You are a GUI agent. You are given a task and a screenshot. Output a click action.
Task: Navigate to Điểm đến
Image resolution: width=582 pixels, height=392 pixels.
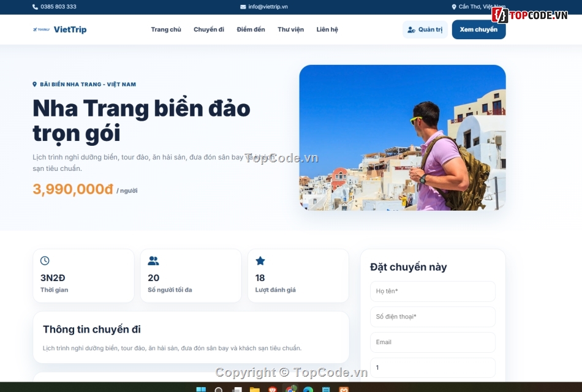point(251,29)
